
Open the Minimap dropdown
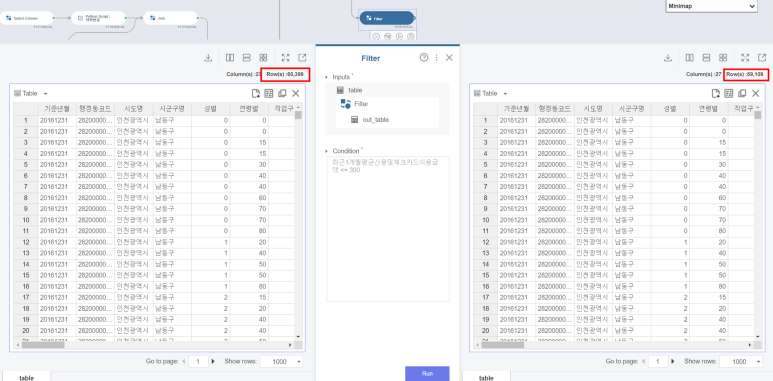(711, 6)
